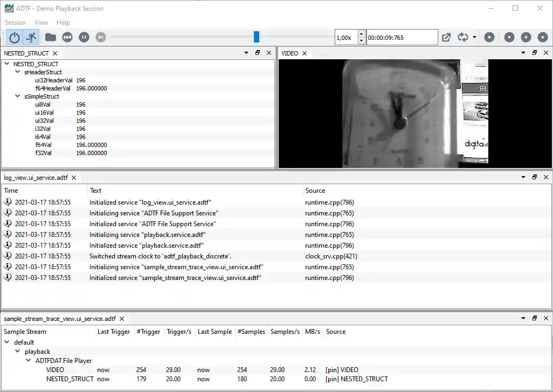Open the loop options dropdown arrow
This screenshot has width=553, height=392.
pos(474,38)
